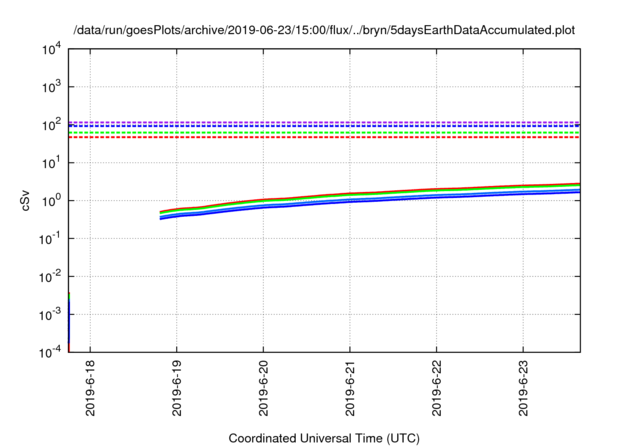Click the 10^3 y-axis tick label
640x448 pixels.
51,86
